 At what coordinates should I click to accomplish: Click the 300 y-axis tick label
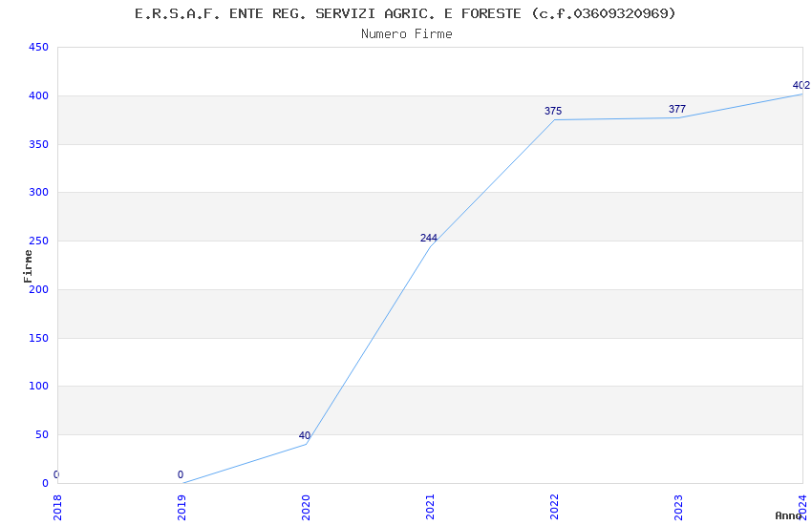[x=39, y=193]
